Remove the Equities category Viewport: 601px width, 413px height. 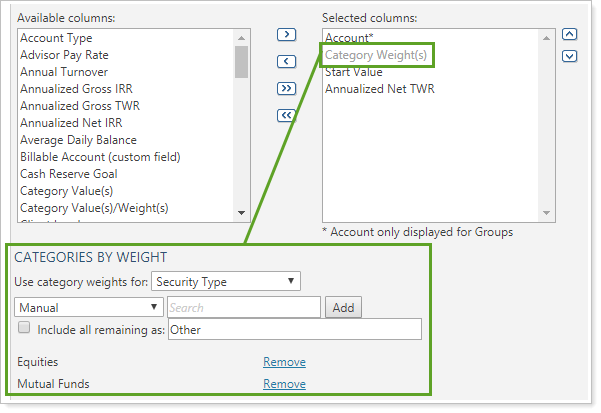click(284, 362)
